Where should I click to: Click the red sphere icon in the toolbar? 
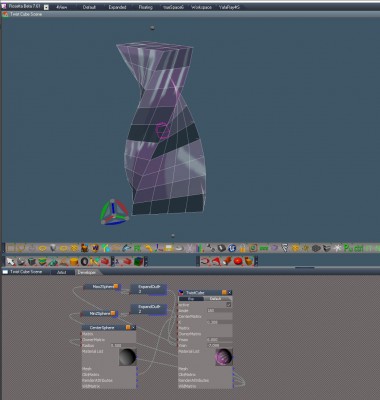(x=238, y=261)
